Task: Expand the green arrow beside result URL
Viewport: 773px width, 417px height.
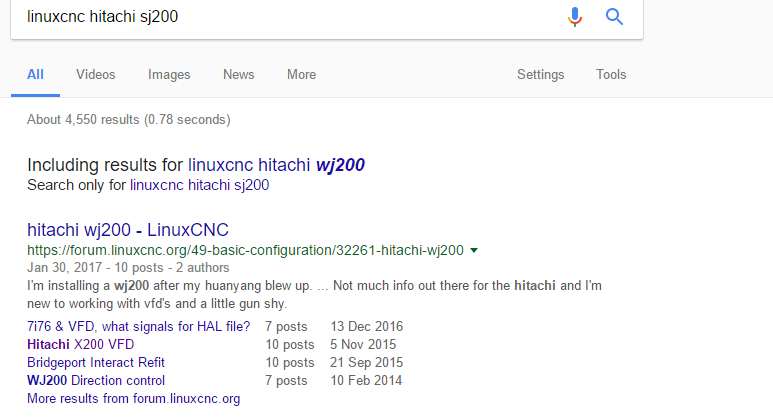Action: tap(474, 250)
